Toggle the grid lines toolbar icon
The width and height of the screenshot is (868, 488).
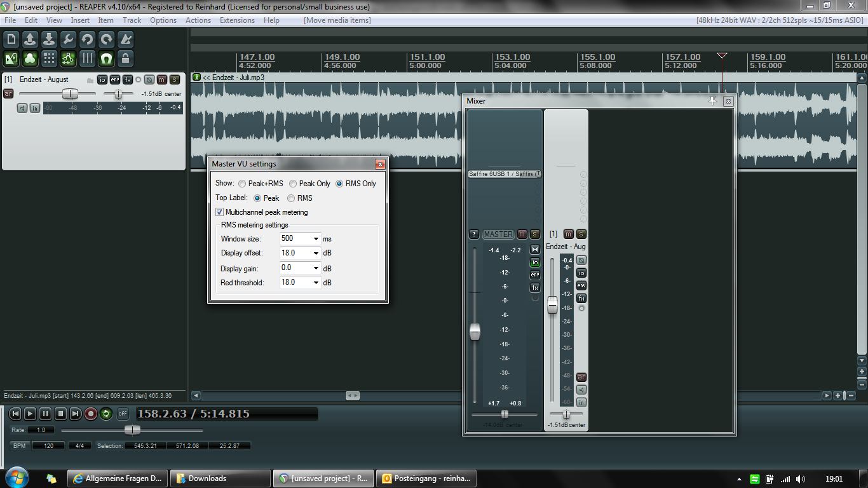pos(49,58)
